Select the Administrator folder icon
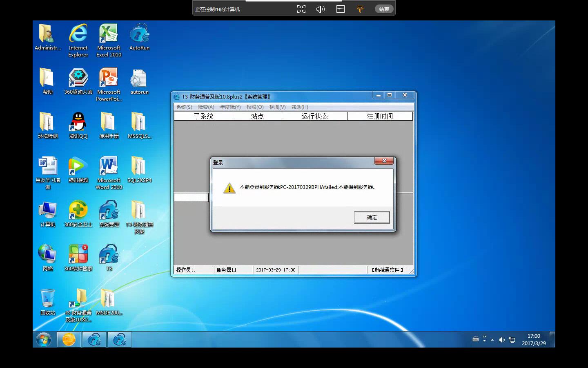Screen dimensions: 588x368 (47, 38)
